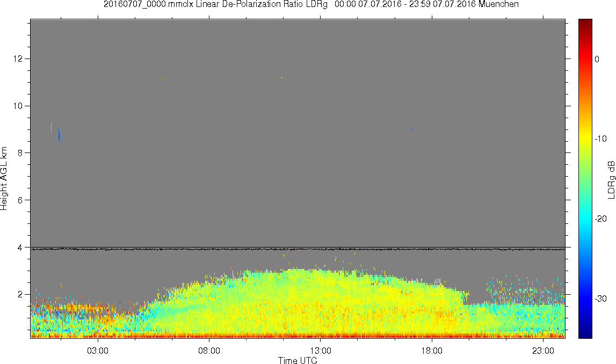Viewport: 616px width, 364px height.
Task: Click the '8' height tick label
Action: pyautogui.click(x=20, y=153)
